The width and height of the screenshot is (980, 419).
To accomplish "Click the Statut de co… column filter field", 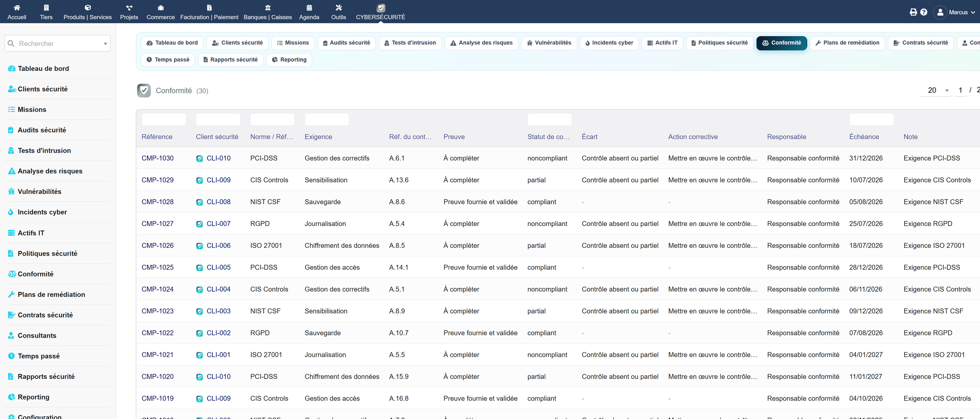I will [x=549, y=119].
